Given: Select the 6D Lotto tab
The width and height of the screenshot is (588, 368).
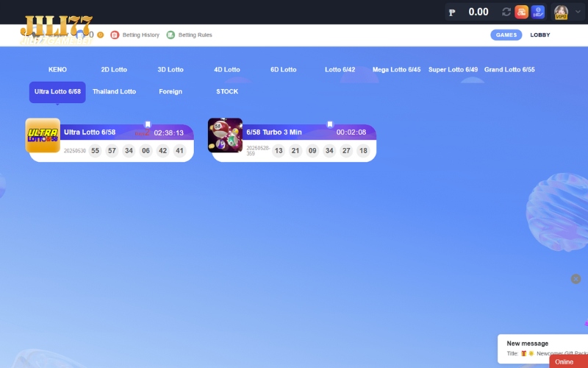Looking at the screenshot, I should point(283,69).
